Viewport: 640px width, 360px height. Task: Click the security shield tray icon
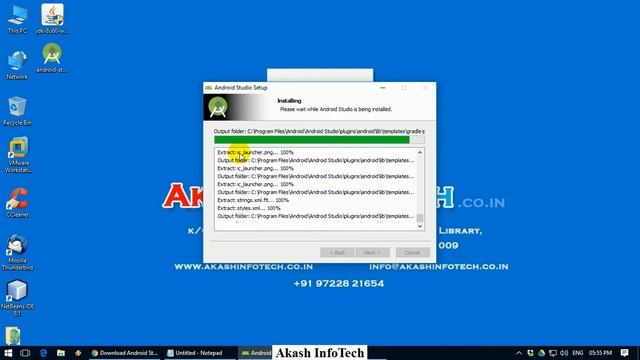click(x=530, y=353)
